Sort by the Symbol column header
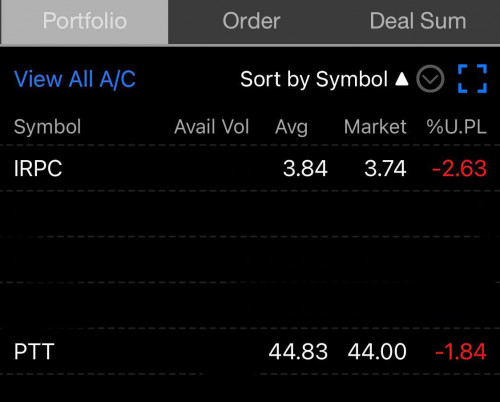 [47, 127]
